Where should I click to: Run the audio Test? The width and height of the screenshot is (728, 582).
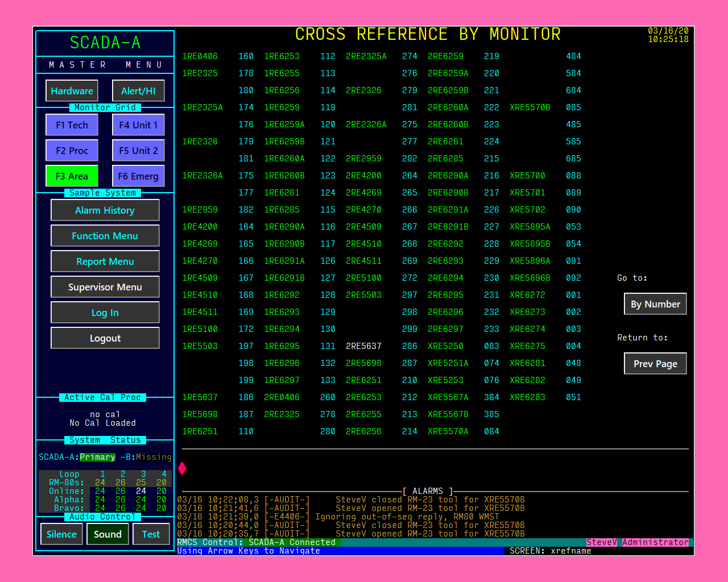click(x=151, y=534)
